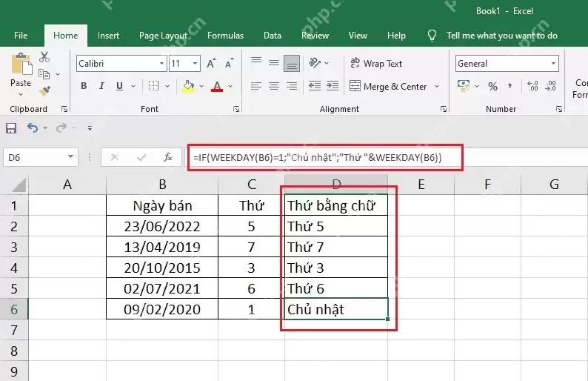The height and width of the screenshot is (381, 588).
Task: Toggle Underline formatting
Action: (x=120, y=86)
